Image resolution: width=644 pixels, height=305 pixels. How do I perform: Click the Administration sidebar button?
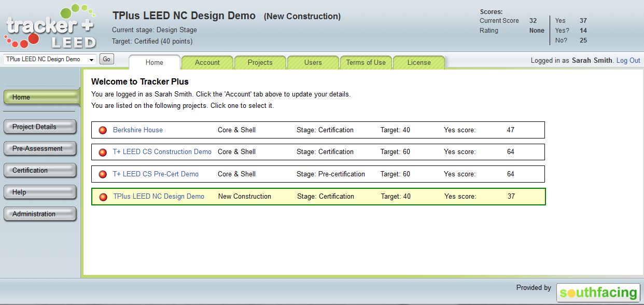[39, 214]
